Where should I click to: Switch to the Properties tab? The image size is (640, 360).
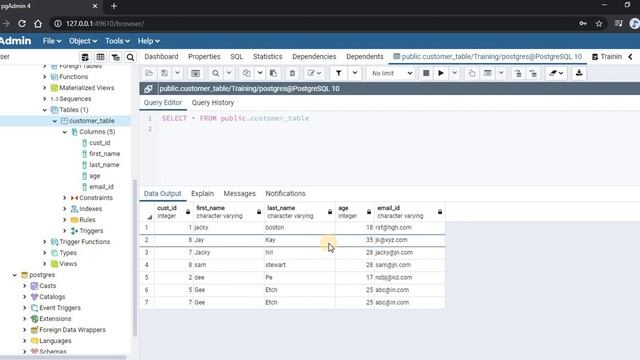tap(204, 57)
